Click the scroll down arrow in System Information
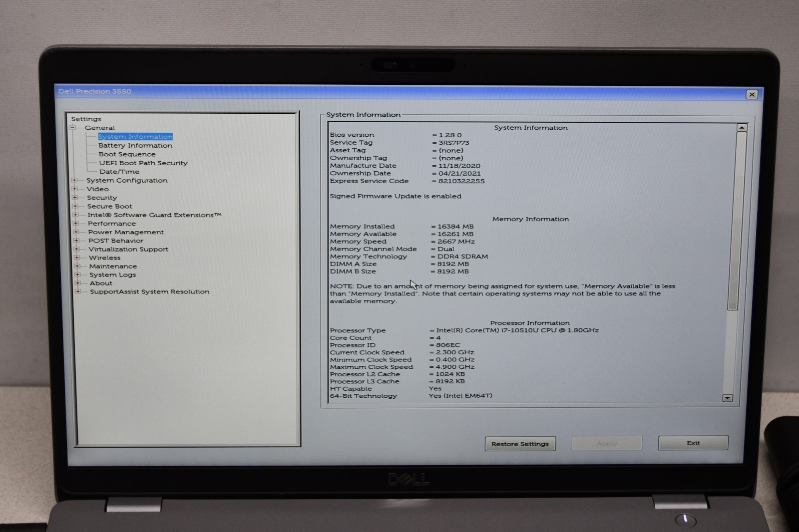 point(728,398)
